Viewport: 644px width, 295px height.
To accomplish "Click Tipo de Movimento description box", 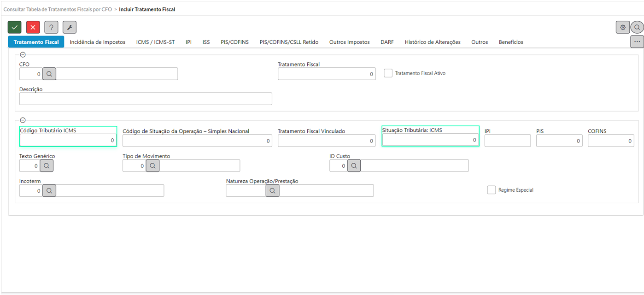I will tap(200, 165).
